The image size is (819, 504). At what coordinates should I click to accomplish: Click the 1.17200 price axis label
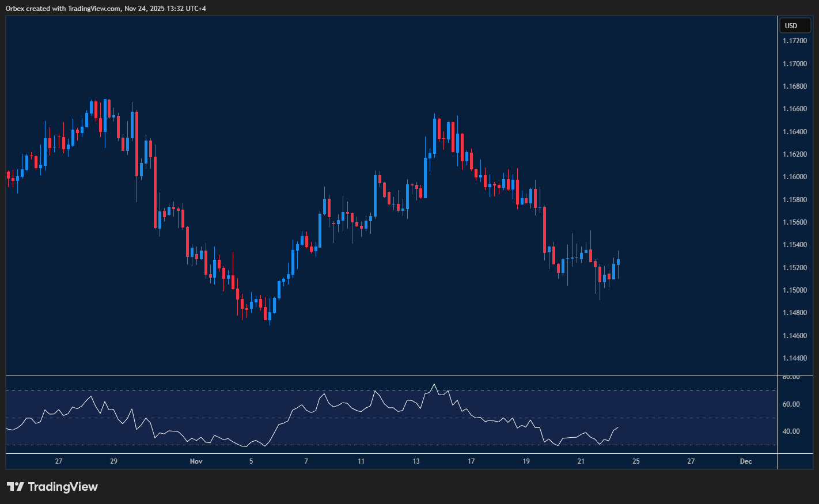(x=794, y=41)
